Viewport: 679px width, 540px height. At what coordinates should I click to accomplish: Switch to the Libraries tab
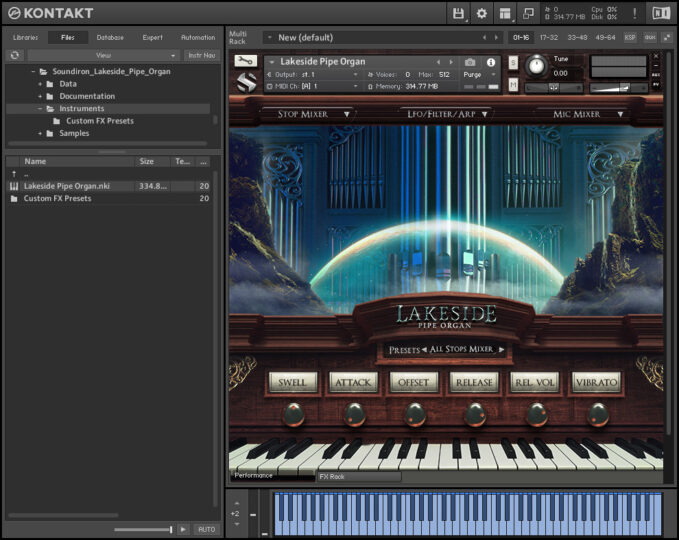click(x=25, y=37)
